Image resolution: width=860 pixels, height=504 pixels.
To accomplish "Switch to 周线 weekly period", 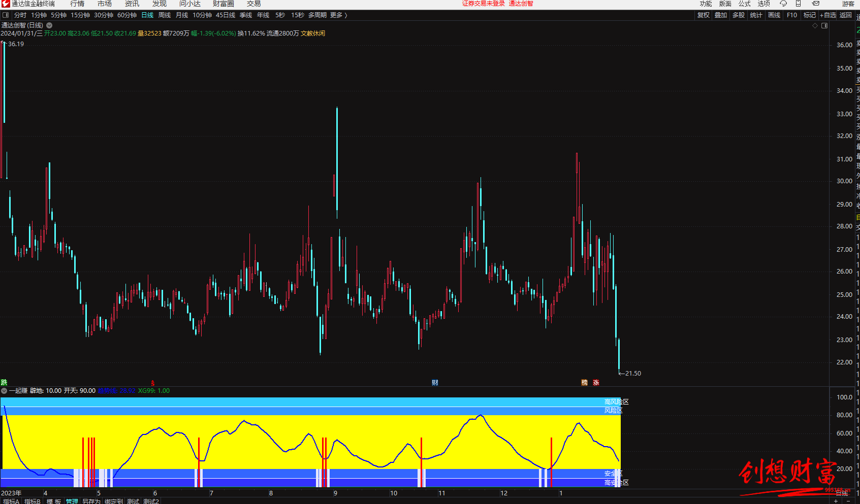I will click(x=165, y=15).
